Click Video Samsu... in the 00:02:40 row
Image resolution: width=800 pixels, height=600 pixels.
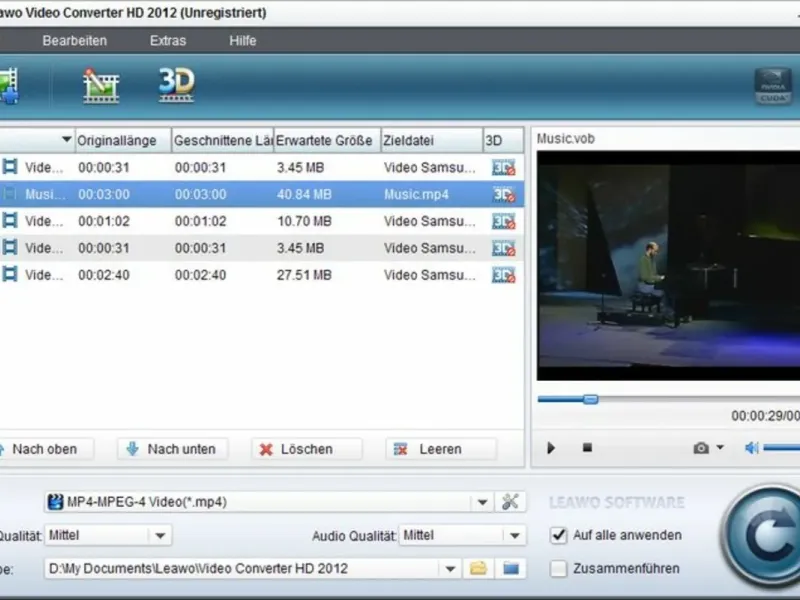pyautogui.click(x=430, y=275)
